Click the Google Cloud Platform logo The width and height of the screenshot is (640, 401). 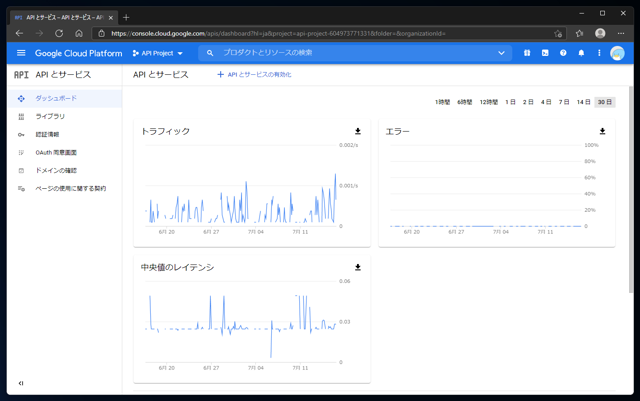pos(78,53)
